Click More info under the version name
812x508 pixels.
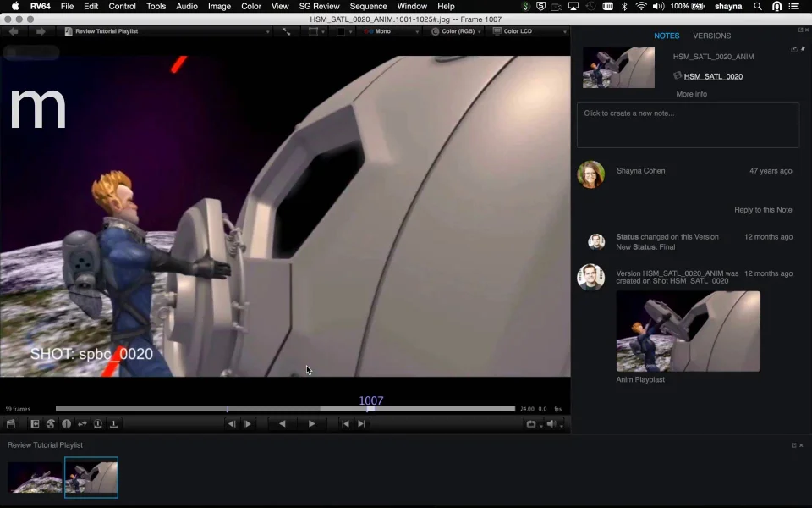tap(691, 94)
